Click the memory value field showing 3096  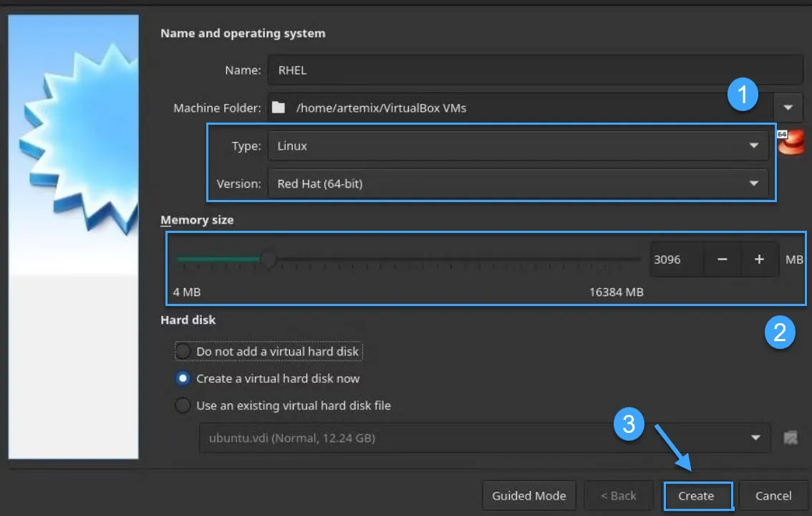676,259
